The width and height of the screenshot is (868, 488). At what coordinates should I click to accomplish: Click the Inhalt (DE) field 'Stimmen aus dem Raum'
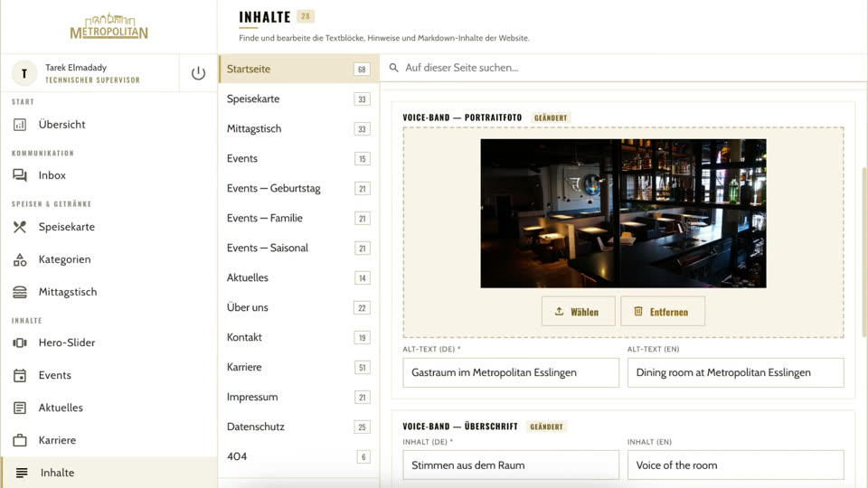pos(510,465)
